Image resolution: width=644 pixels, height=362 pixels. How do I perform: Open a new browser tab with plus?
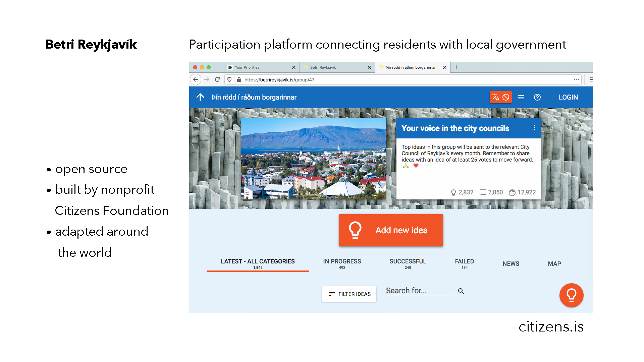pyautogui.click(x=456, y=67)
